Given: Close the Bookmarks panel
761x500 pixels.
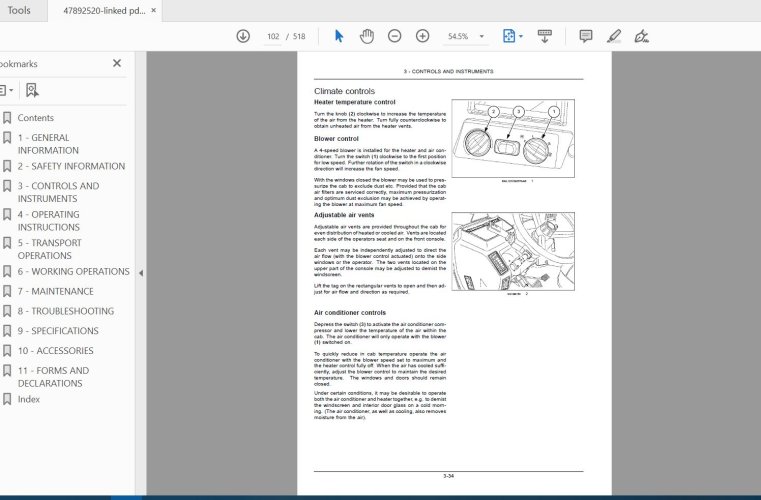Looking at the screenshot, I should tap(117, 63).
